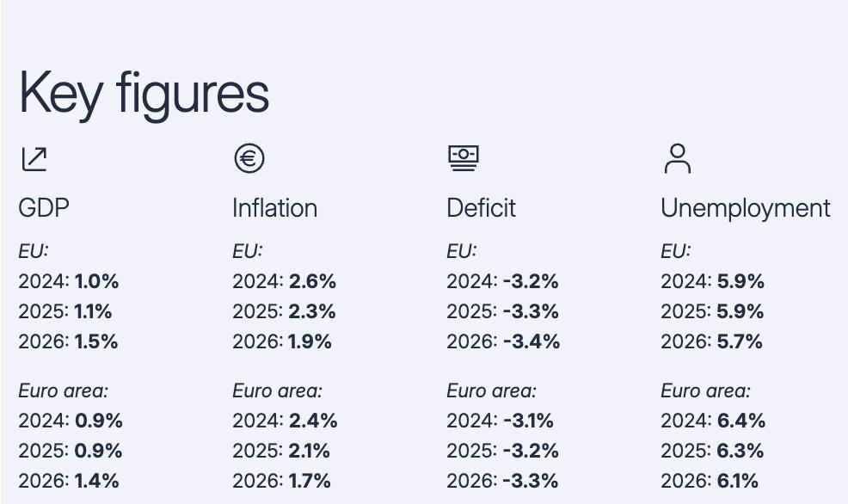Click the Euro area label under Unemployment
Viewport: 848px width, 504px height.
pos(705,391)
